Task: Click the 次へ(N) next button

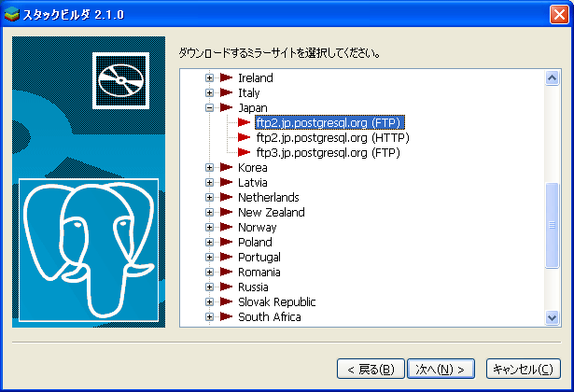Action: coord(441,369)
